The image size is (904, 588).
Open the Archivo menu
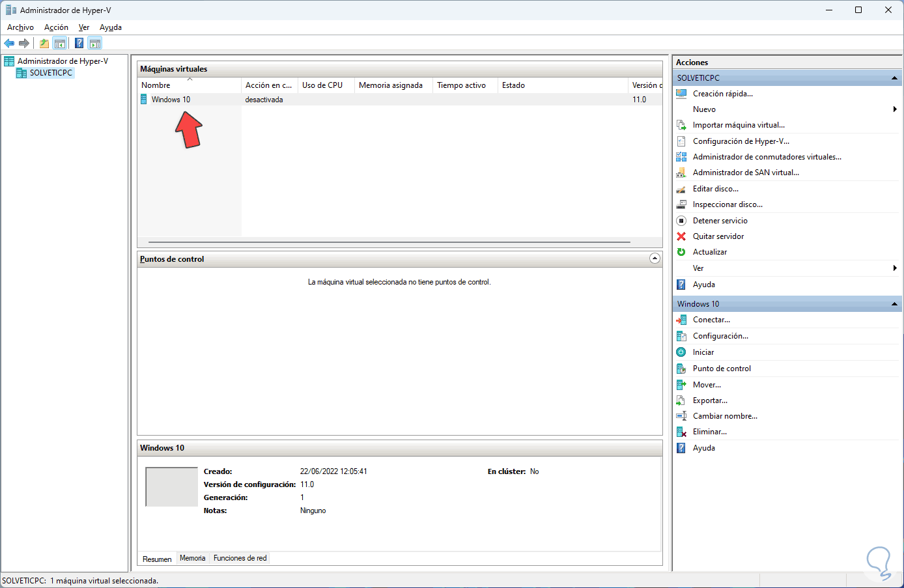[x=20, y=27]
